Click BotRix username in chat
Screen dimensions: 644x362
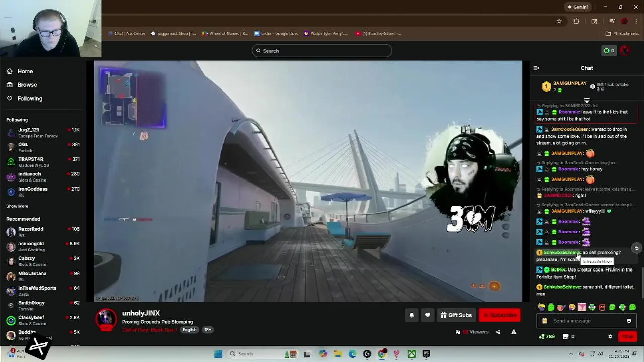click(x=558, y=270)
